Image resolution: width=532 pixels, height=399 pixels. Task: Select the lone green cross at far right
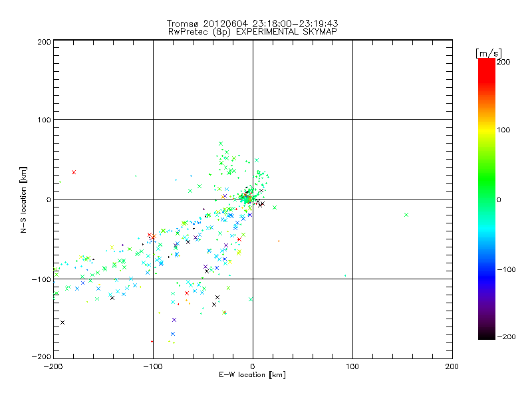pos(406,214)
